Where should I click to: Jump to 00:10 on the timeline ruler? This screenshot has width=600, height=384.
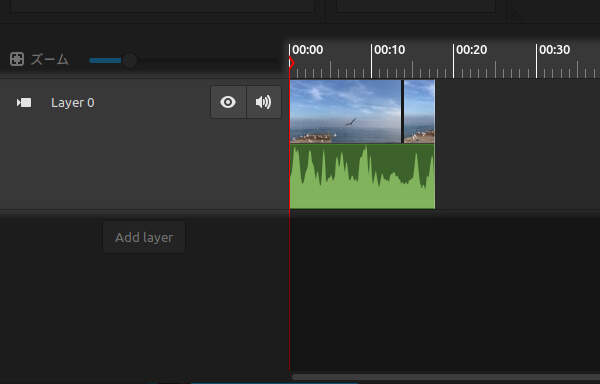389,50
